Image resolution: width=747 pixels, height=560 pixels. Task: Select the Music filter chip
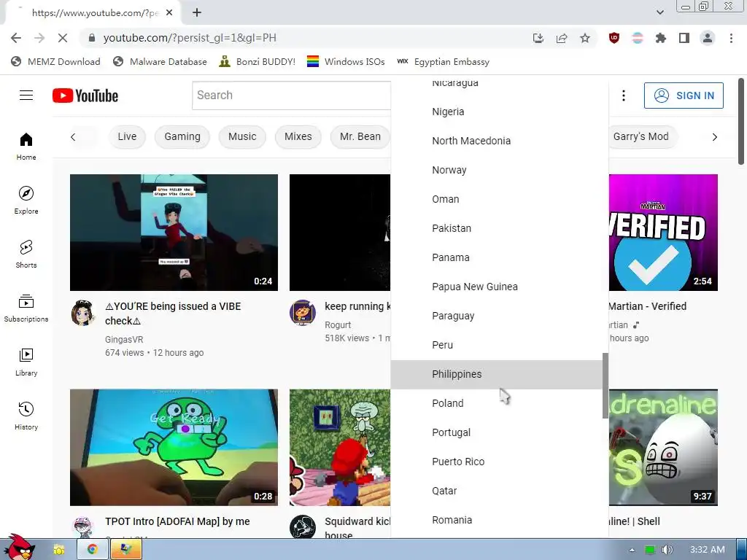coord(242,136)
